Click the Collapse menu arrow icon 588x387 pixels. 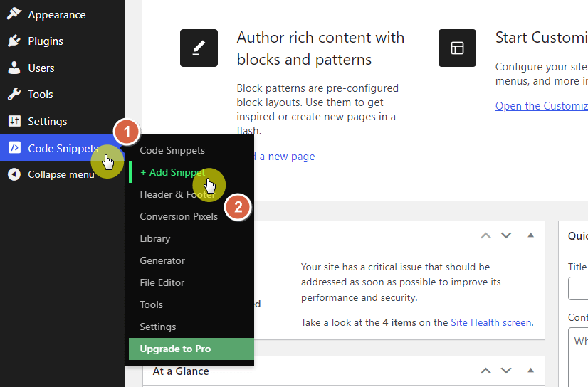click(x=14, y=174)
